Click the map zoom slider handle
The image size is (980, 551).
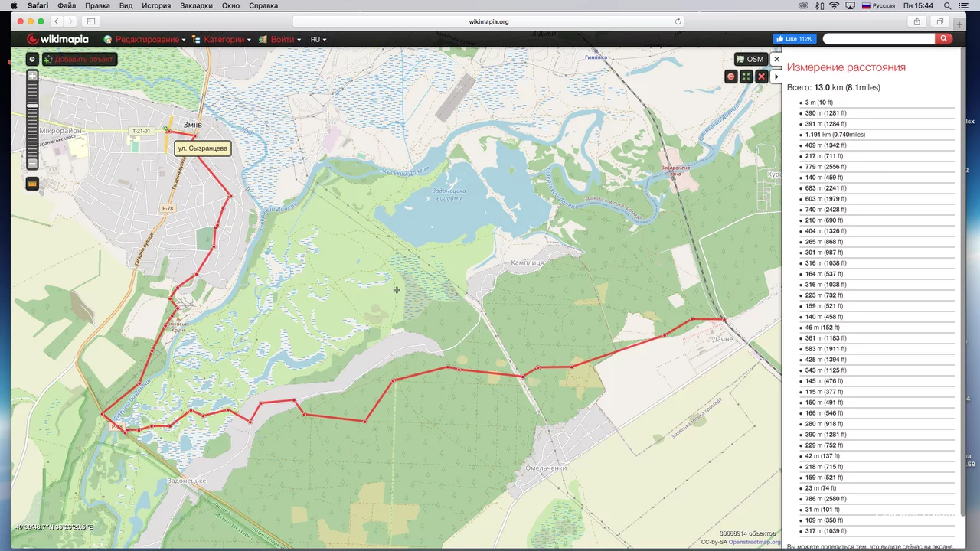32,105
